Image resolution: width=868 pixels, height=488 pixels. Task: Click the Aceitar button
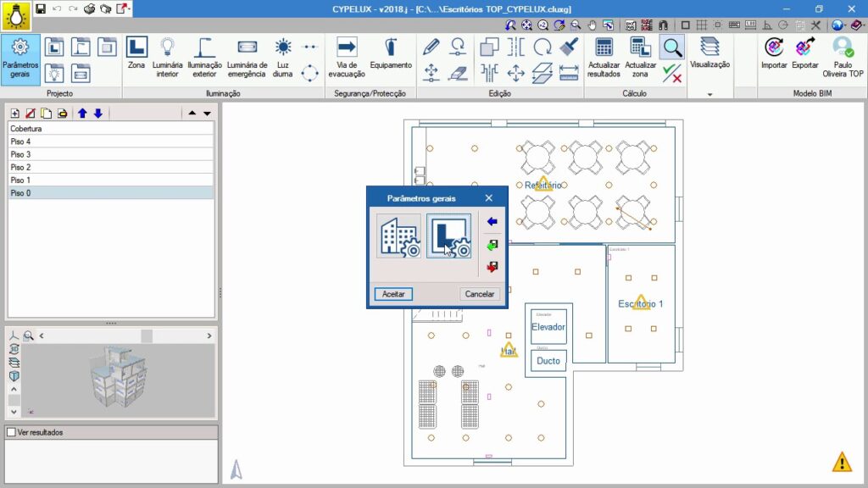[392, 294]
